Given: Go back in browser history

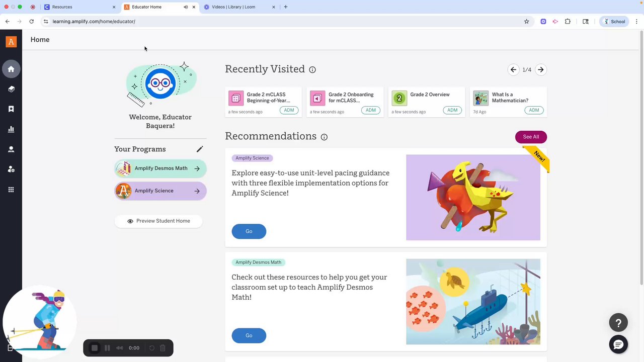Looking at the screenshot, I should tap(7, 22).
